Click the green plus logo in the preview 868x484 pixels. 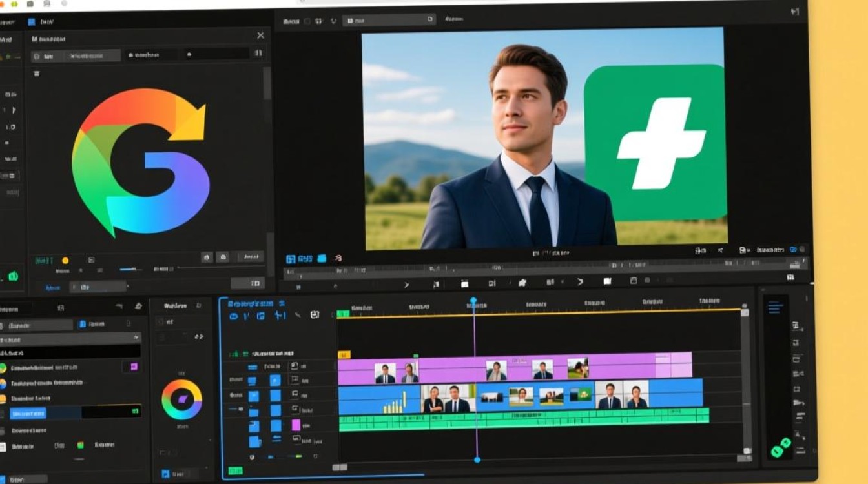pos(656,143)
